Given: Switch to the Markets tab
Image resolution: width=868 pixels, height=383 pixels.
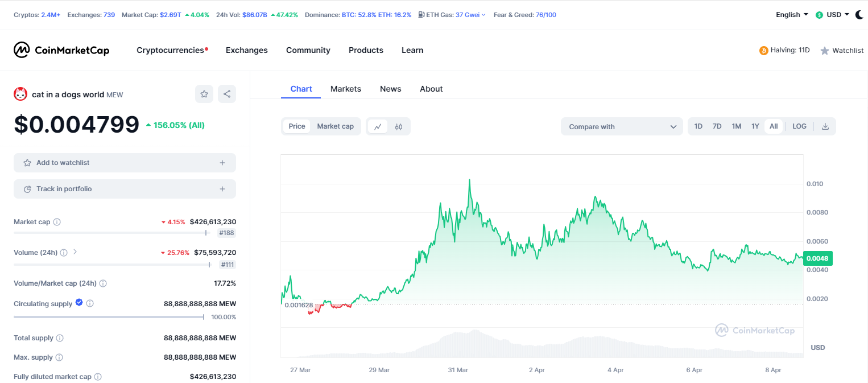Looking at the screenshot, I should 345,89.
